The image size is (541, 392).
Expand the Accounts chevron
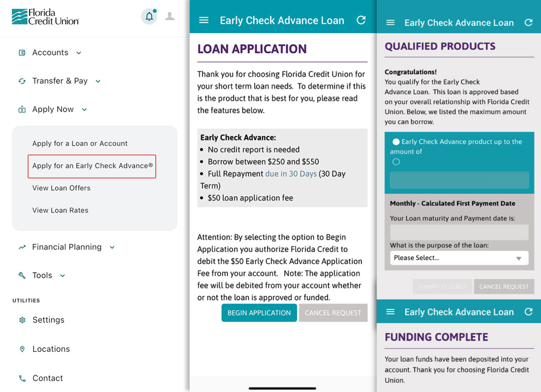[x=79, y=53]
